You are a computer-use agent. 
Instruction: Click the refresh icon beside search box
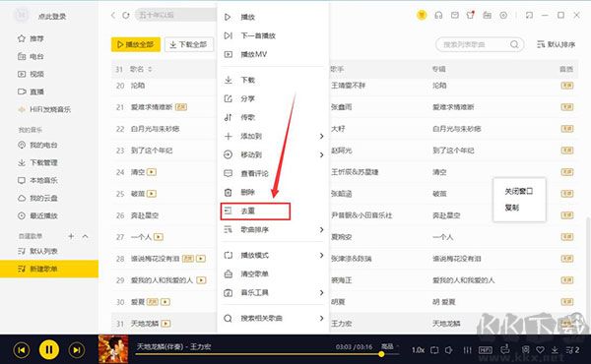[x=126, y=15]
